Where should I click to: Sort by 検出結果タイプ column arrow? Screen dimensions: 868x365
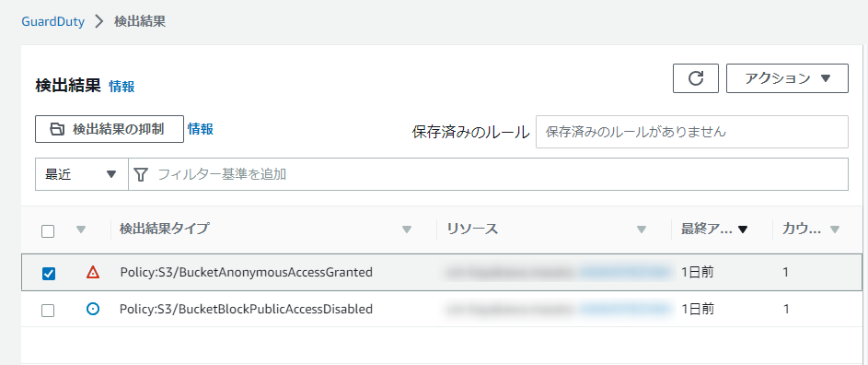point(407,230)
